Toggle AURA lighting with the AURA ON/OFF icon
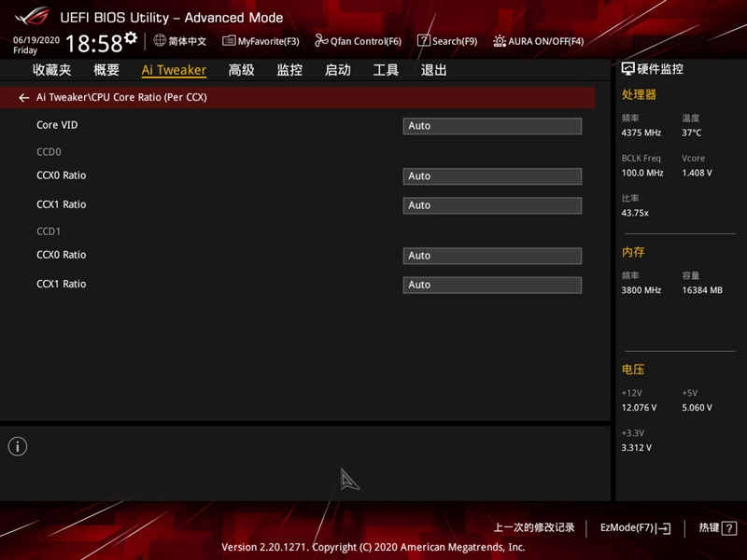 pyautogui.click(x=537, y=41)
